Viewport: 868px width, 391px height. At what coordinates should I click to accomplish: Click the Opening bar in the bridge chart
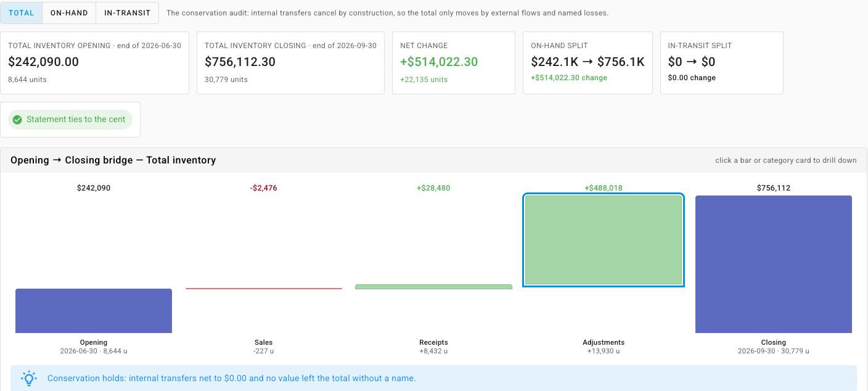point(94,311)
